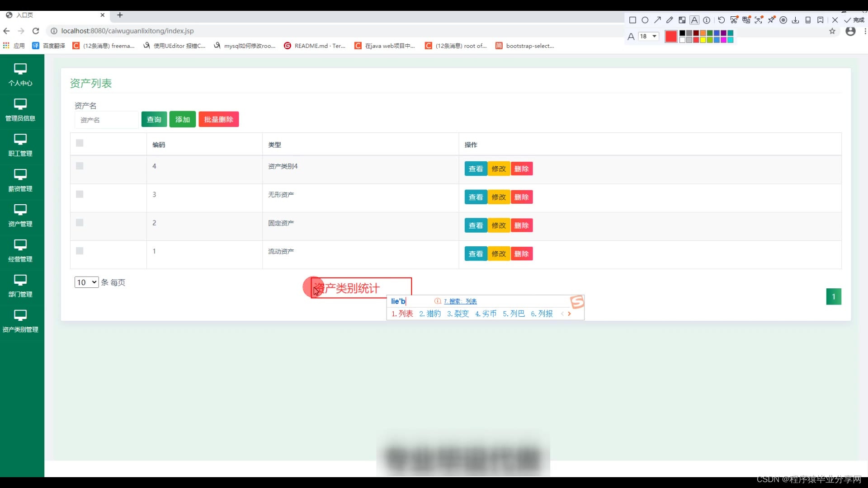Toggle the select-all header checkbox

(x=80, y=143)
